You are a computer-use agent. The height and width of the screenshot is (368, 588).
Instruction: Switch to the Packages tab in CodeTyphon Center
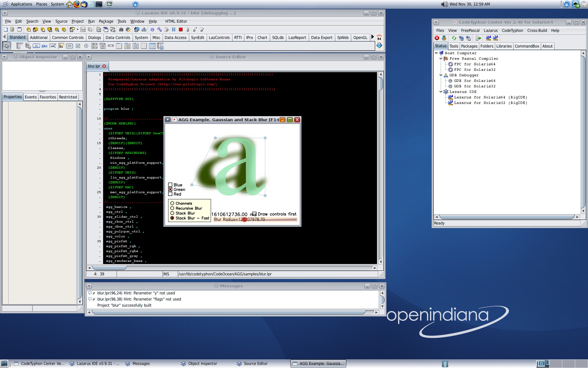click(x=469, y=46)
